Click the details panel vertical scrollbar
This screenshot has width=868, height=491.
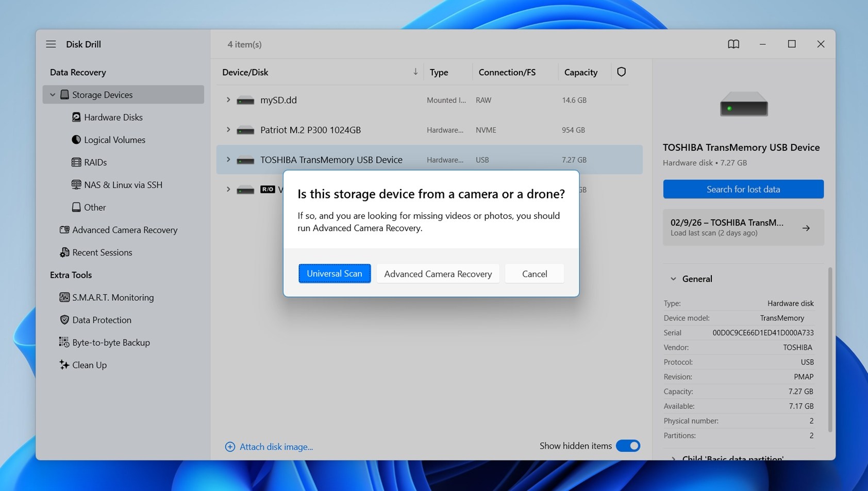(x=829, y=349)
